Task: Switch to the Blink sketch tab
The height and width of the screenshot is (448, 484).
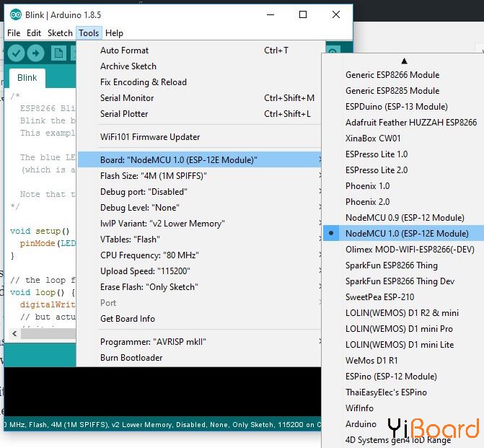Action: [27, 78]
